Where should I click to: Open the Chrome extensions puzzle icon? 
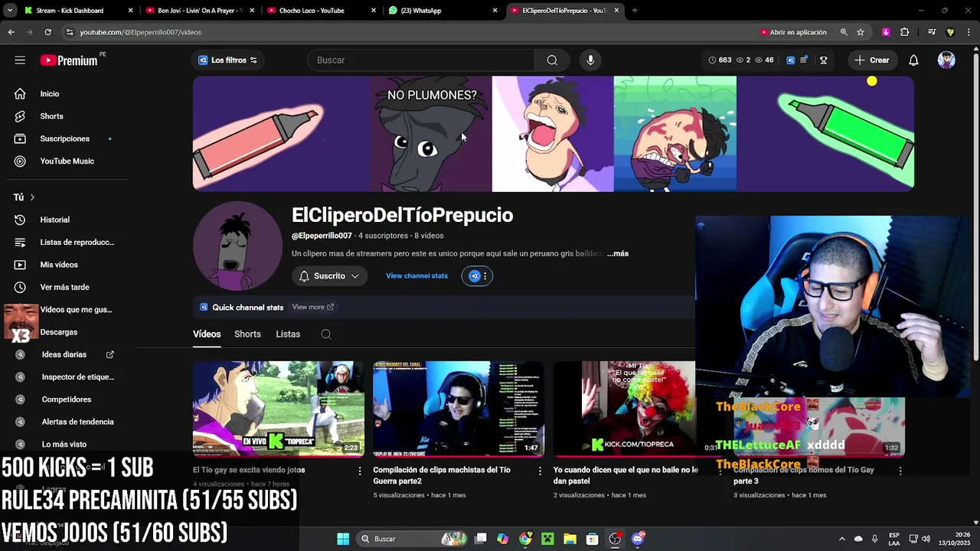[x=904, y=32]
